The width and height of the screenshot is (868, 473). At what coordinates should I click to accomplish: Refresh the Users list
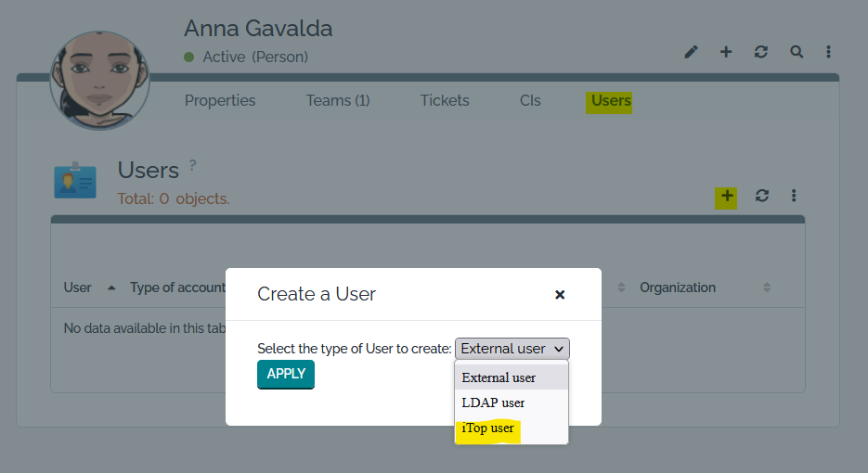coord(762,196)
